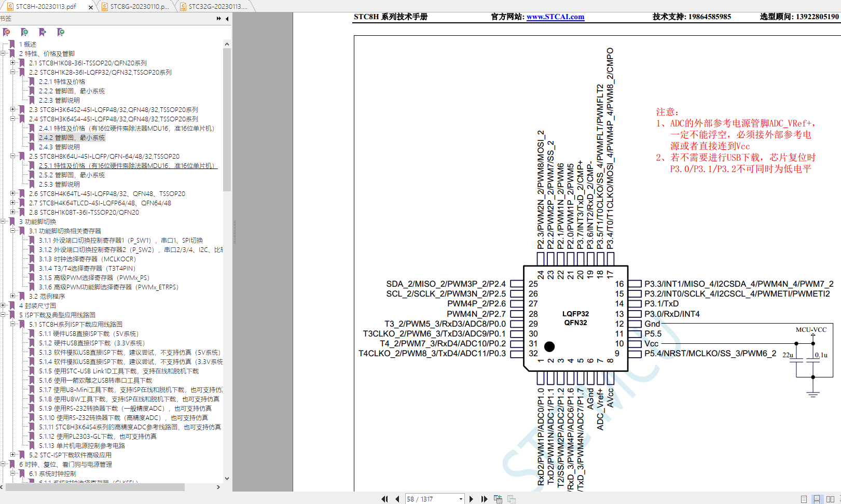Click bookmark panel horizontal scroll-right arrow
Screen dimensions: 841x504
coord(218,487)
